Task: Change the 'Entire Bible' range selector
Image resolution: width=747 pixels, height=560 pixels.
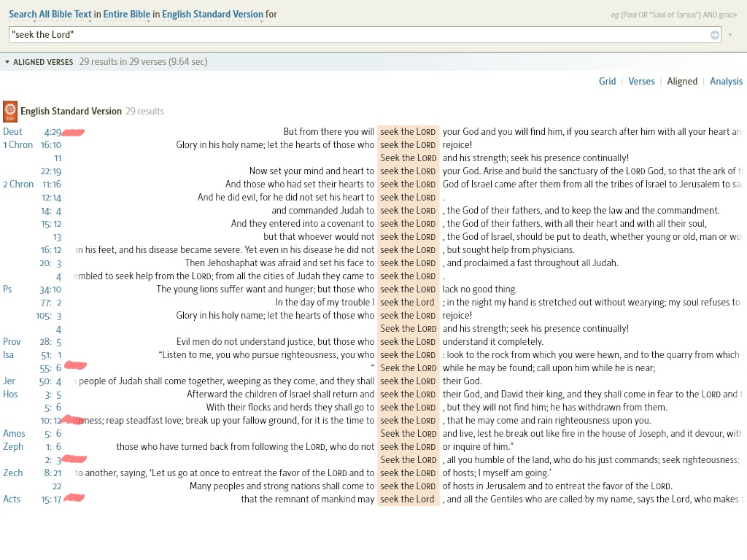Action: [126, 15]
